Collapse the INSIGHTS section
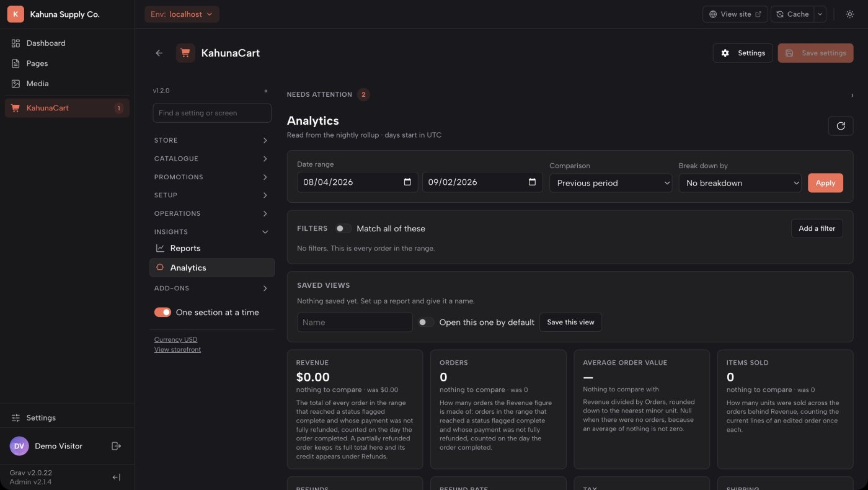Screen dimensions: 868x490 point(211,232)
